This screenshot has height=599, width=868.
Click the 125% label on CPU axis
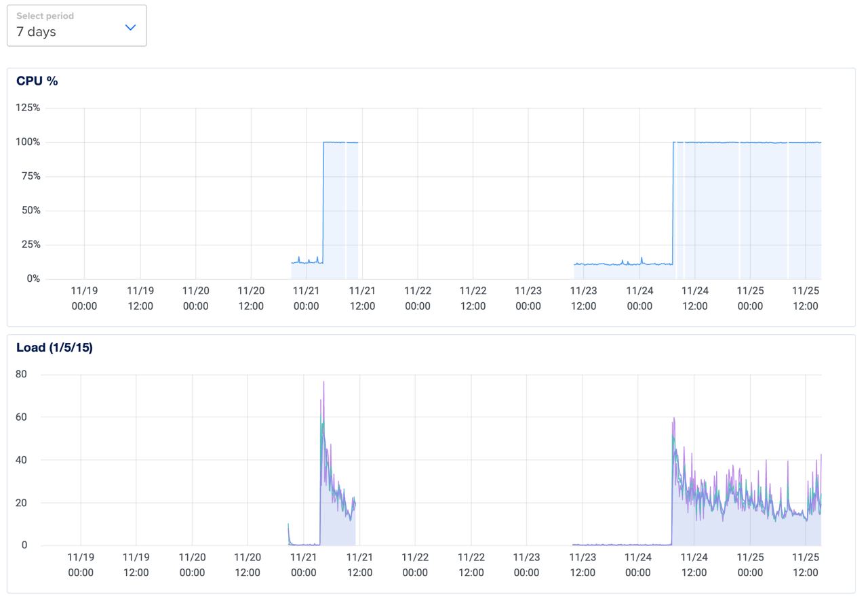[28, 108]
